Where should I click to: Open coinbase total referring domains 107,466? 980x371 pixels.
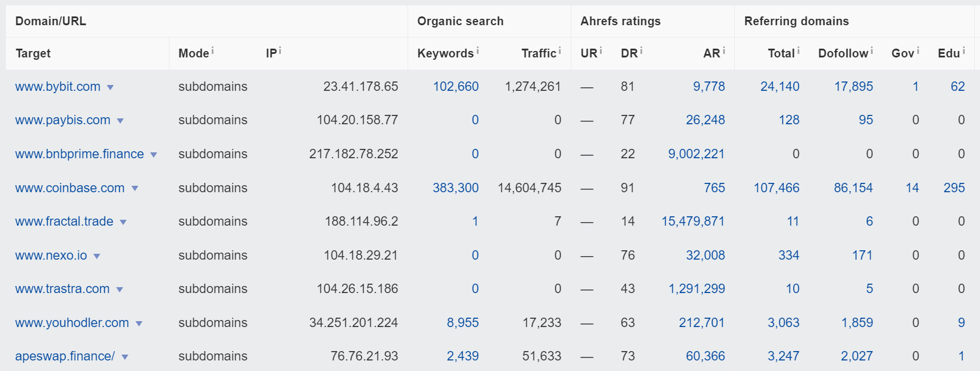click(776, 188)
